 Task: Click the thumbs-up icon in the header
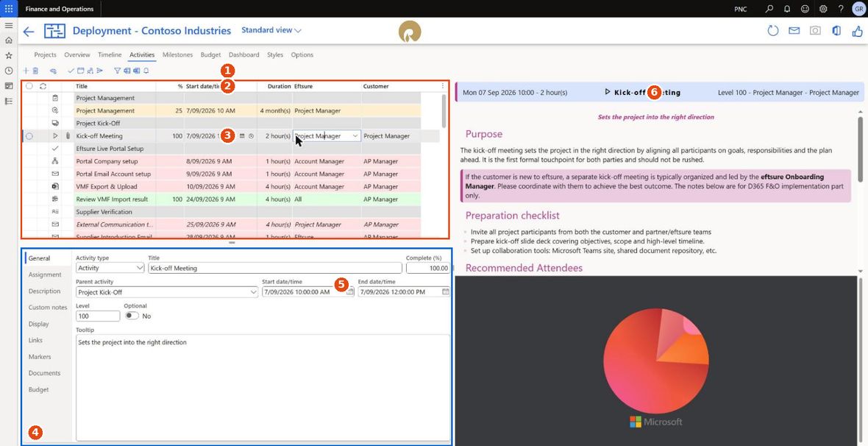[858, 31]
